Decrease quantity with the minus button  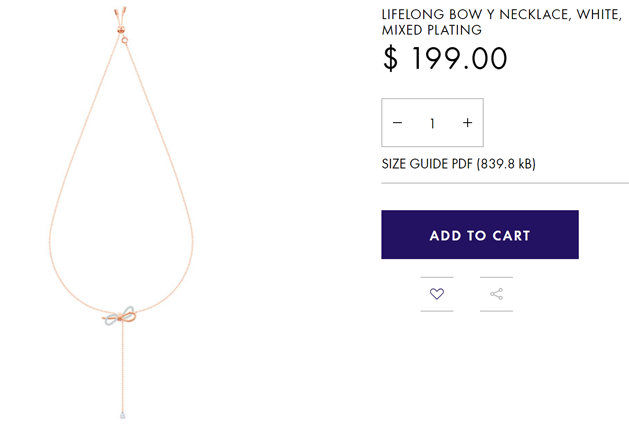[x=398, y=123]
